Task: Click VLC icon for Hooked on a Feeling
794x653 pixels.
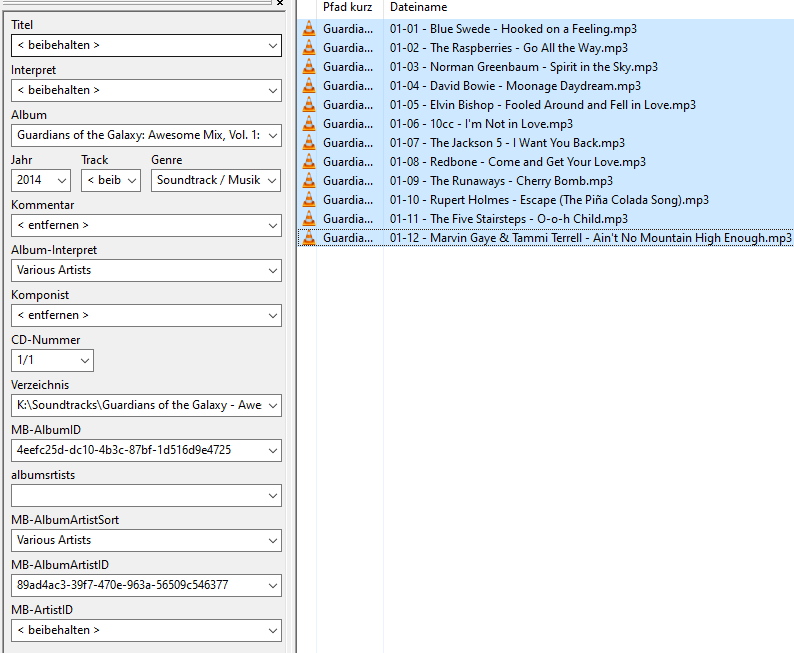Action: 309,29
